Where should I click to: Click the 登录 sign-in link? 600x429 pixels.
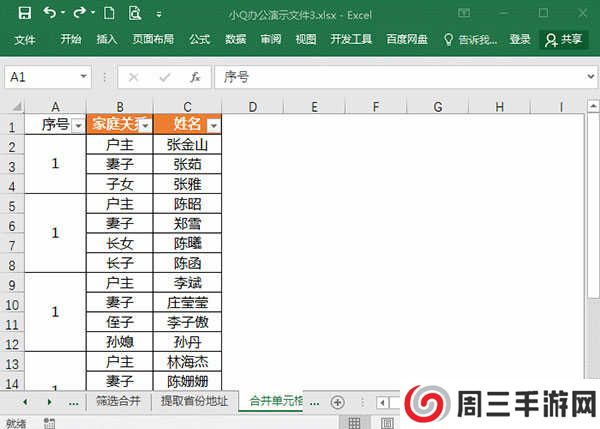pos(520,39)
